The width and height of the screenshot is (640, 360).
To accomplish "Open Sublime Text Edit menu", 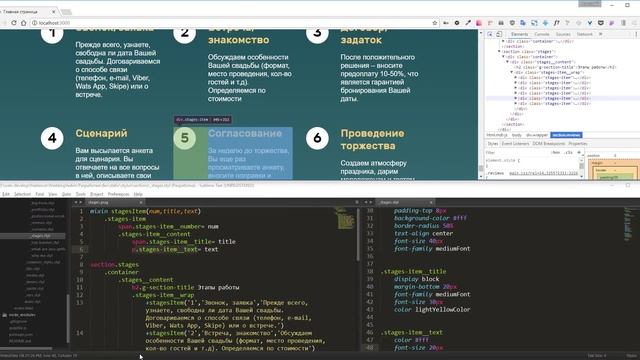I will click(5, 194).
